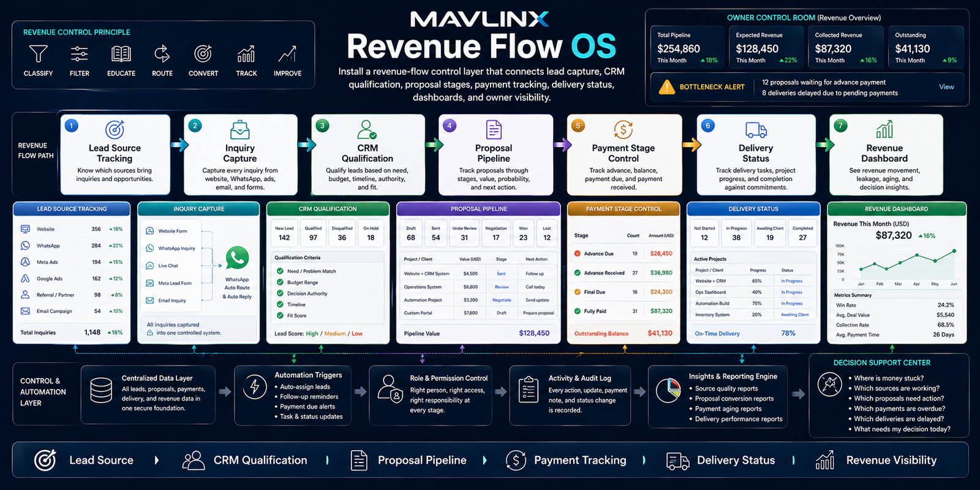Select the Improve trend-line icon
This screenshot has width=980, height=490.
287,54
